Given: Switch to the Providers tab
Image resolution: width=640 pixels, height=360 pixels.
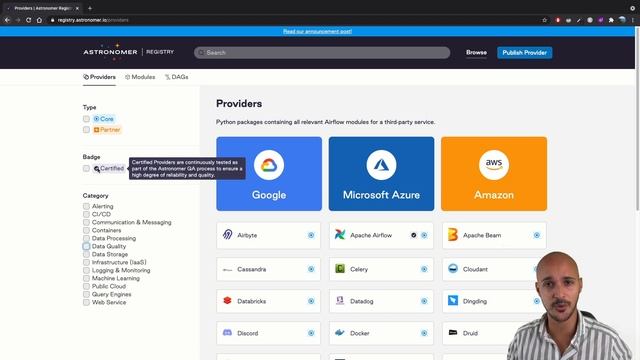Looking at the screenshot, I should 99,77.
